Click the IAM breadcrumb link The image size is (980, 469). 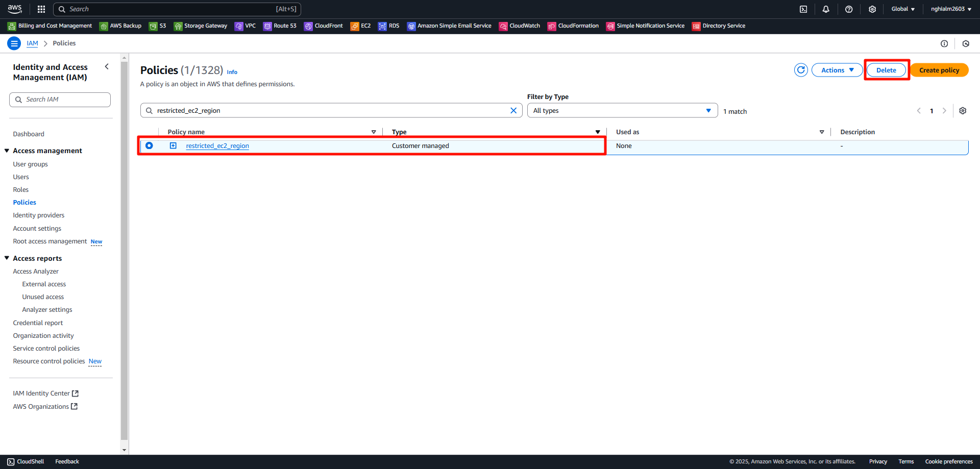32,43
